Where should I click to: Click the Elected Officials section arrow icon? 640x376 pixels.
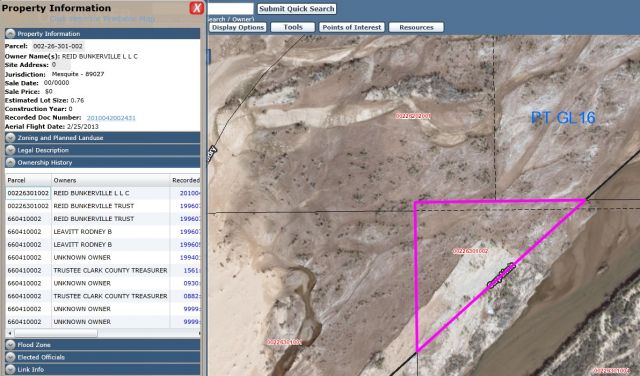pos(11,357)
